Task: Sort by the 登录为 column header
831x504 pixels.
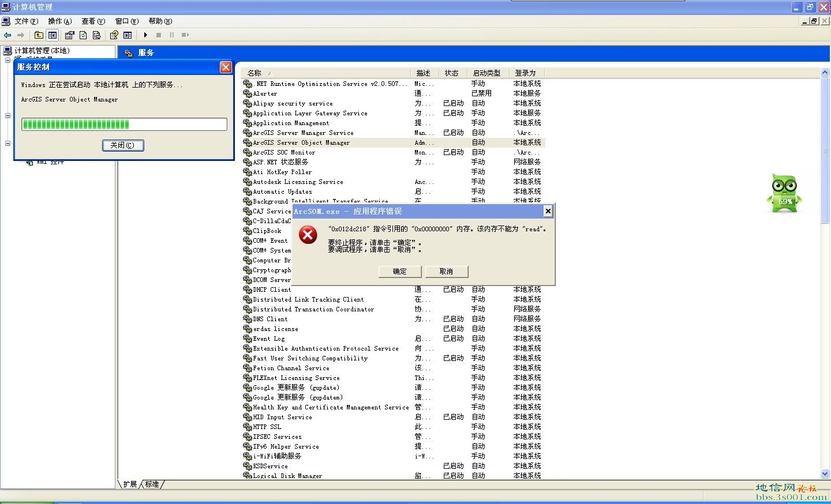Action: coord(527,73)
